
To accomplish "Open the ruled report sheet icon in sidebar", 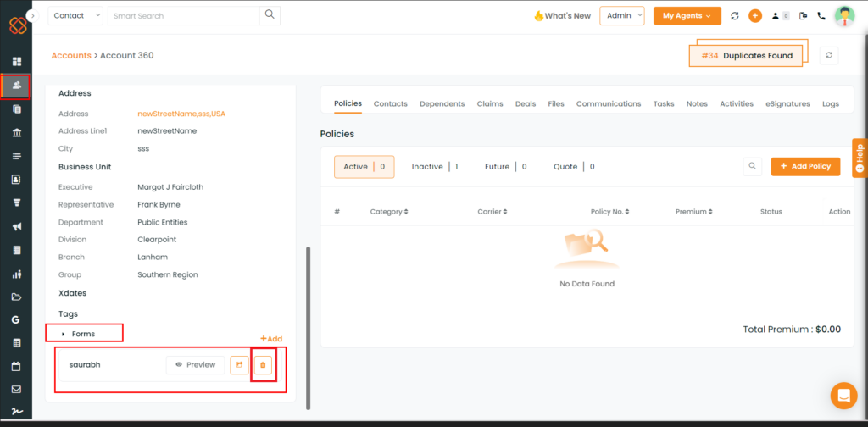I will coord(17,250).
